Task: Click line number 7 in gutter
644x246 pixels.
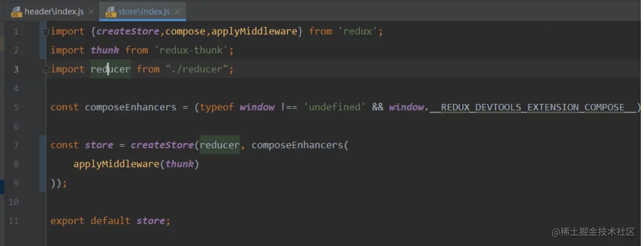Action: click(16, 145)
